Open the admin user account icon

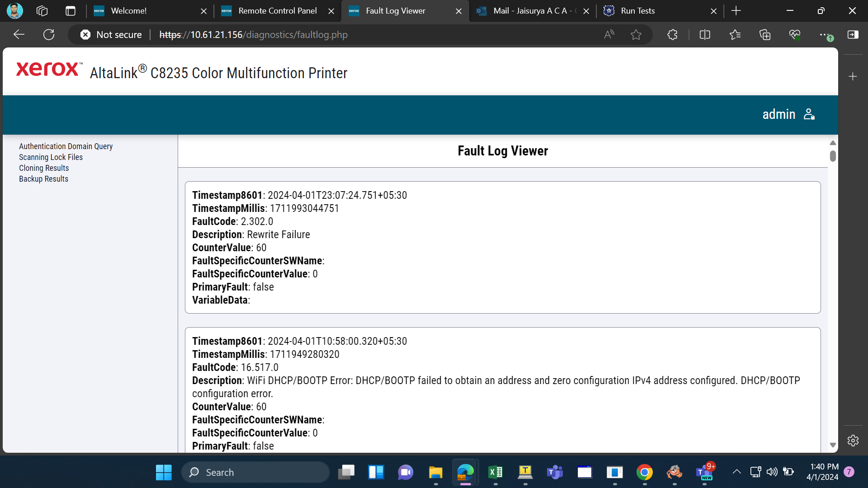(809, 114)
